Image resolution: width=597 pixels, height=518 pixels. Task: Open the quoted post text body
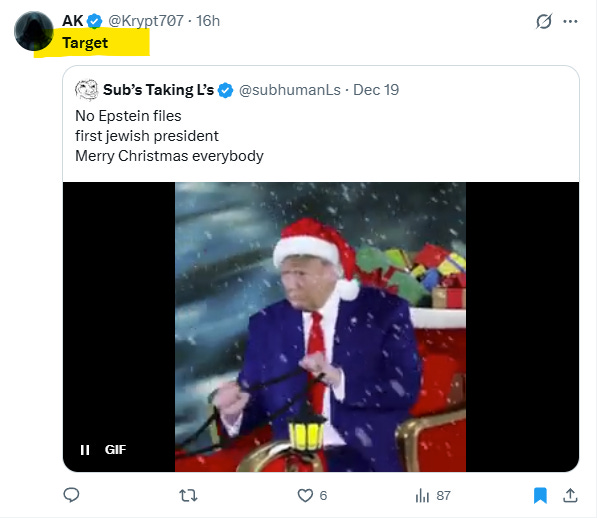[x=169, y=136]
